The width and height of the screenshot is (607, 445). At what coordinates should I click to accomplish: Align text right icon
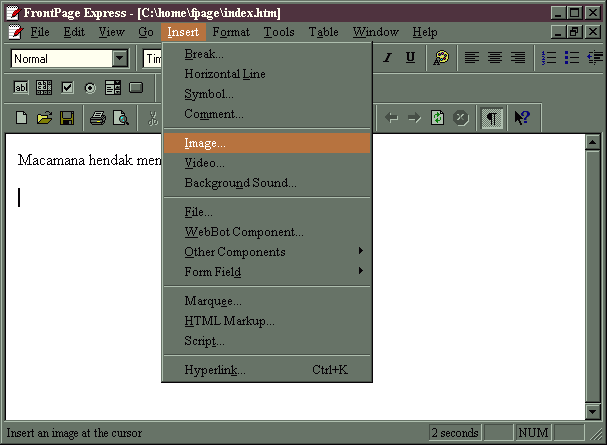pyautogui.click(x=518, y=58)
